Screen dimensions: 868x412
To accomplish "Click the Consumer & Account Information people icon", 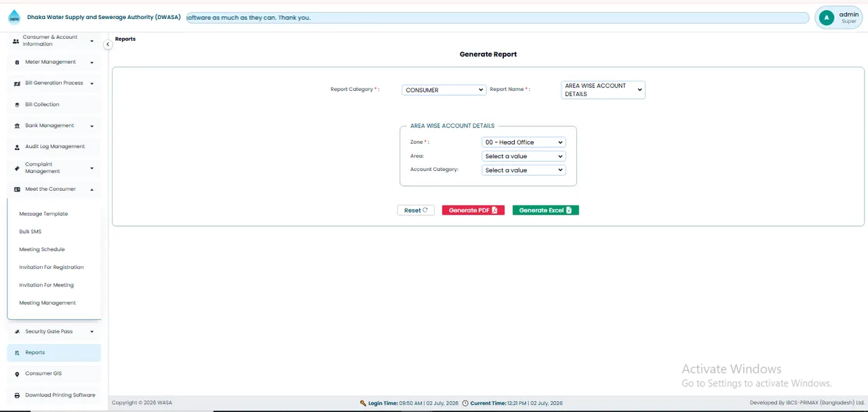I will [16, 41].
